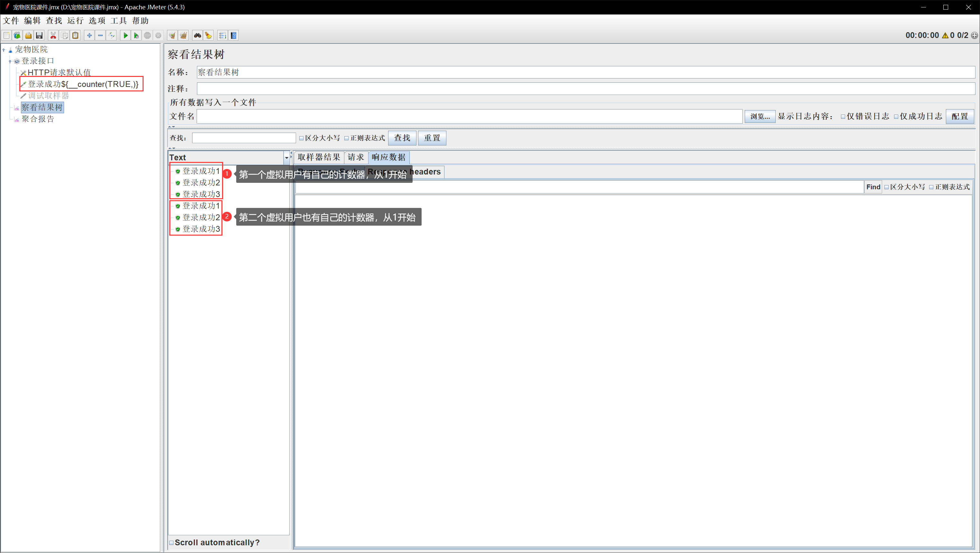The width and height of the screenshot is (980, 553).
Task: Click the 浏览... button
Action: 760,117
